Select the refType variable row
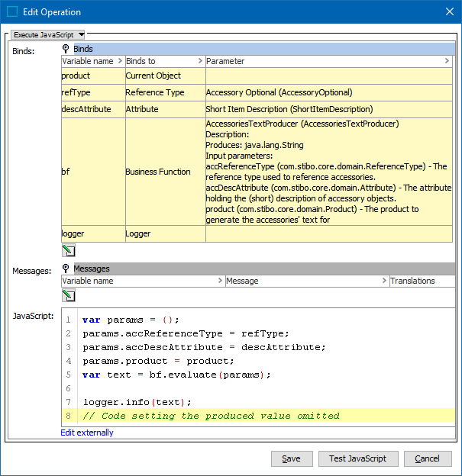Screen dimensions: 462x476 click(x=92, y=92)
